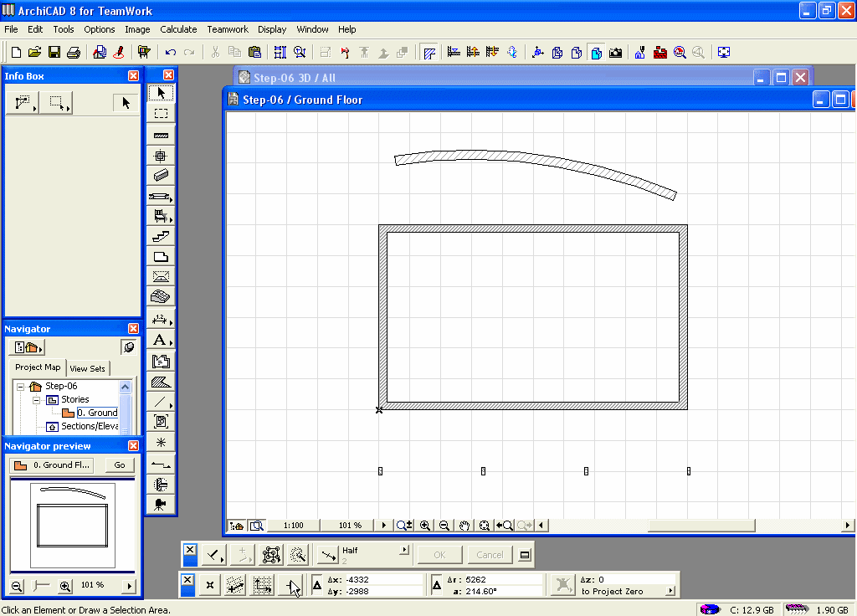
Task: Open the Half dropdown arrow in the control box
Action: click(404, 551)
